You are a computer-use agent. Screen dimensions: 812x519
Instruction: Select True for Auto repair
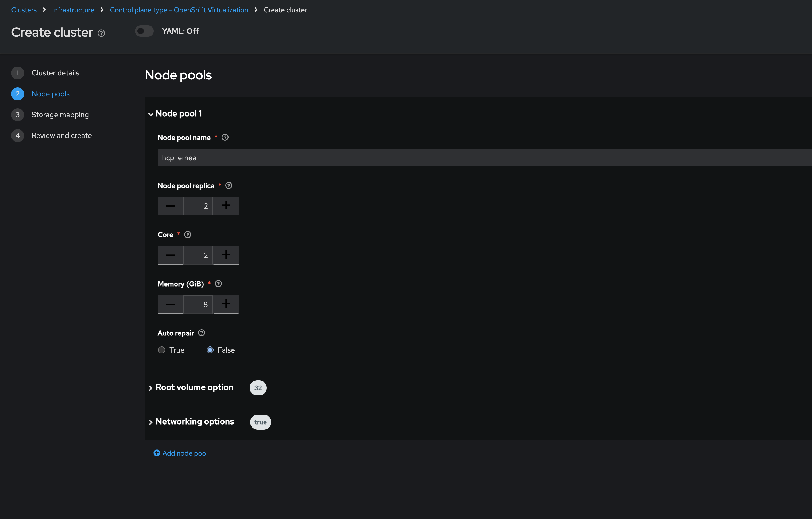click(x=162, y=350)
